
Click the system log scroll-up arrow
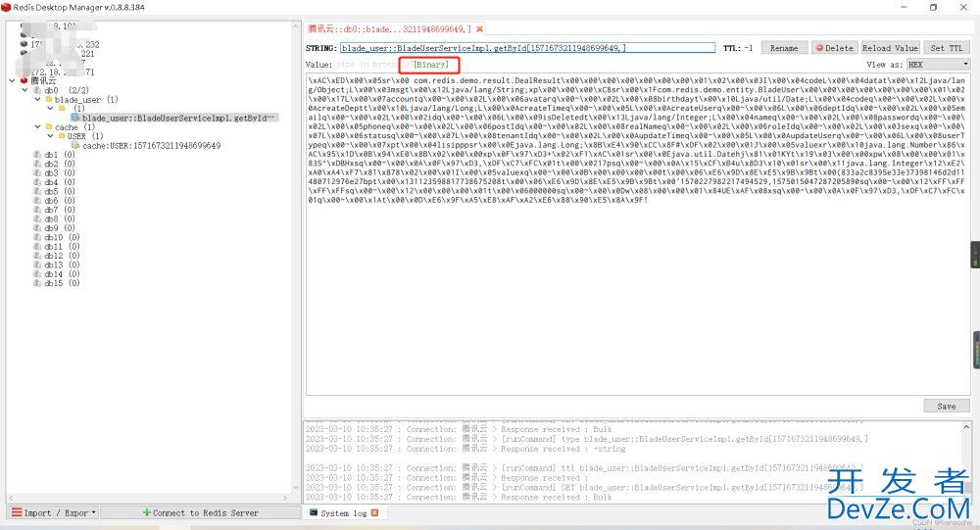pyautogui.click(x=966, y=427)
